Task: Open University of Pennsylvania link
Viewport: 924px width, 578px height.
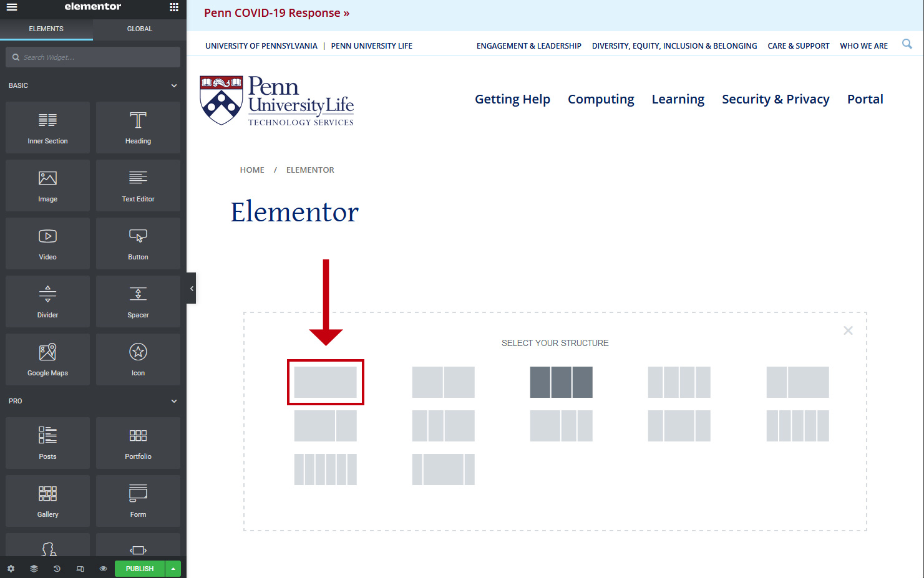Action: [261, 46]
